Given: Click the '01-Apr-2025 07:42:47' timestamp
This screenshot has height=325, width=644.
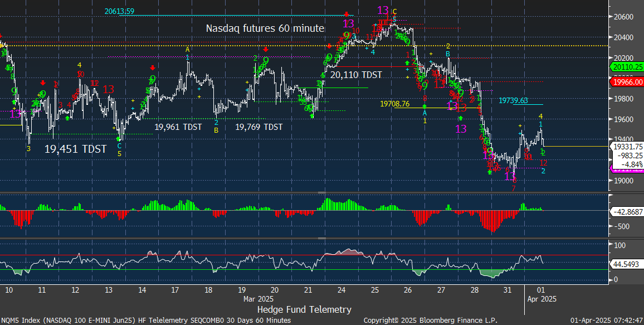Looking at the screenshot, I should 607,320.
